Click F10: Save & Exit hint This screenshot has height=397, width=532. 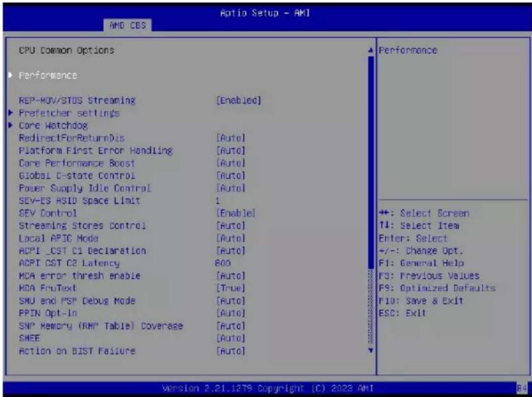click(x=421, y=301)
